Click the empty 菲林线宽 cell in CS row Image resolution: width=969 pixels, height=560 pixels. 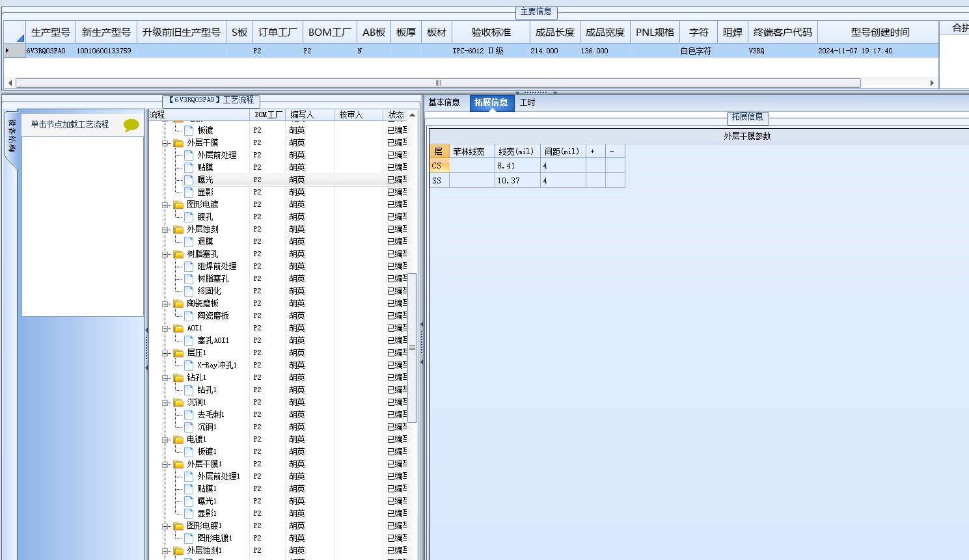click(472, 166)
